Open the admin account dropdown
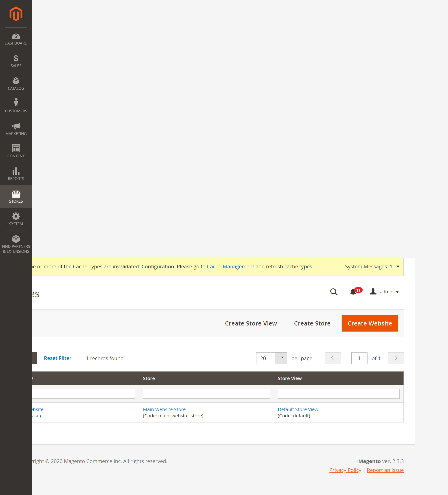This screenshot has width=448, height=495. (385, 292)
